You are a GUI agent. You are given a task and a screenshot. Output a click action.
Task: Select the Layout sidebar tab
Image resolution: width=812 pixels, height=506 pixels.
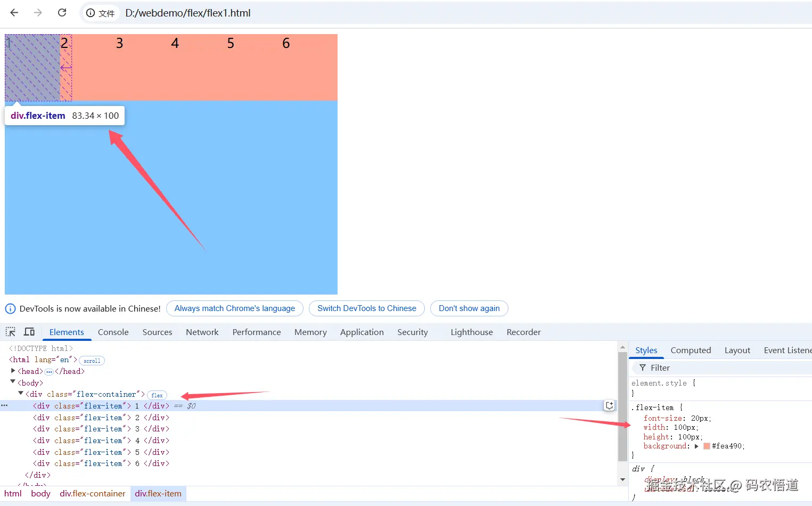(x=737, y=350)
